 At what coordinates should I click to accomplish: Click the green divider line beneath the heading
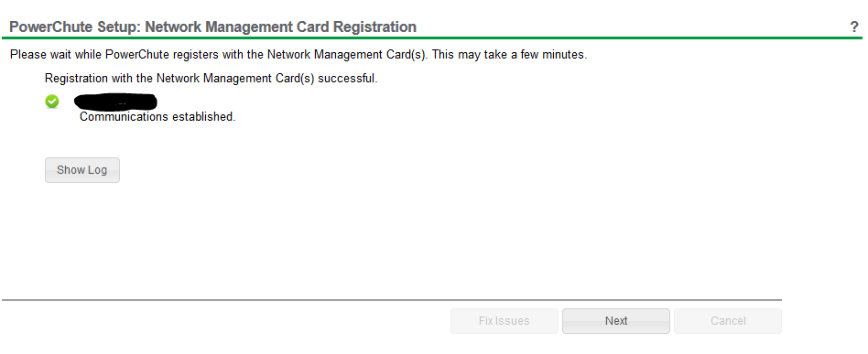[432, 38]
